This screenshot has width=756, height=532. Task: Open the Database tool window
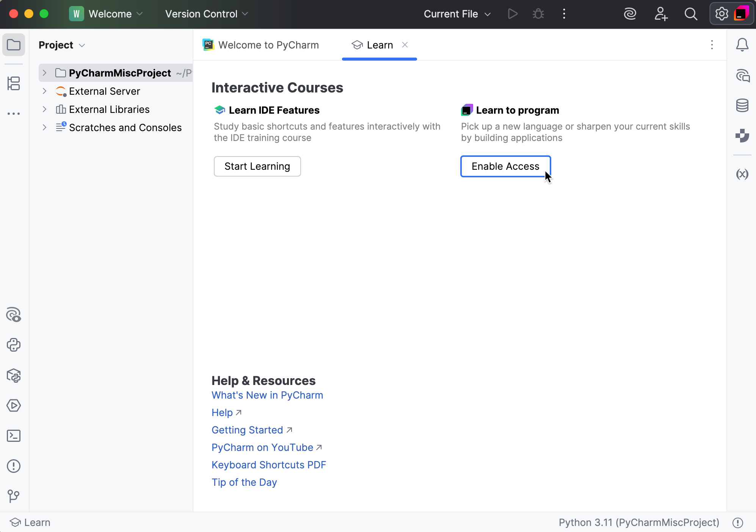(x=742, y=105)
